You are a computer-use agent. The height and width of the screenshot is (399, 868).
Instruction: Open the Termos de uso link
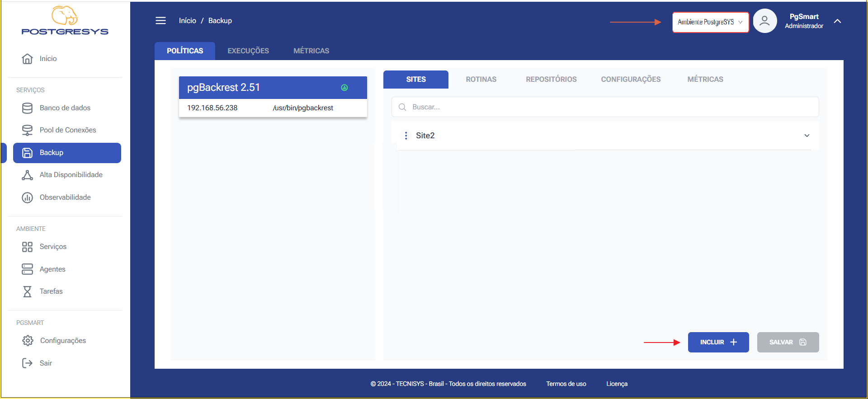coord(566,384)
